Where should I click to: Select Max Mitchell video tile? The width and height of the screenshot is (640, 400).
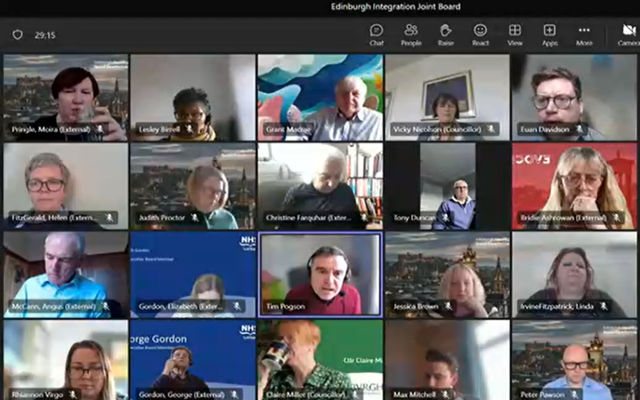click(447, 360)
